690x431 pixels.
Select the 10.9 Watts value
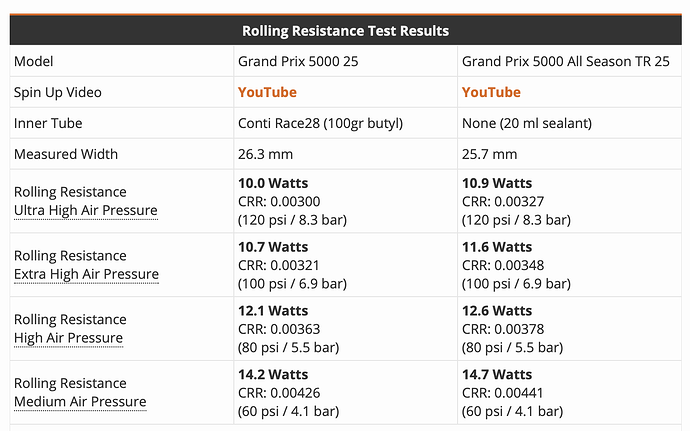[x=497, y=183]
